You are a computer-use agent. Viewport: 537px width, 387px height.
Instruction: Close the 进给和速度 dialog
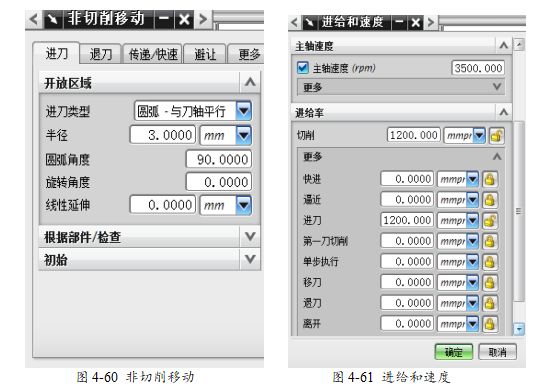(x=415, y=23)
